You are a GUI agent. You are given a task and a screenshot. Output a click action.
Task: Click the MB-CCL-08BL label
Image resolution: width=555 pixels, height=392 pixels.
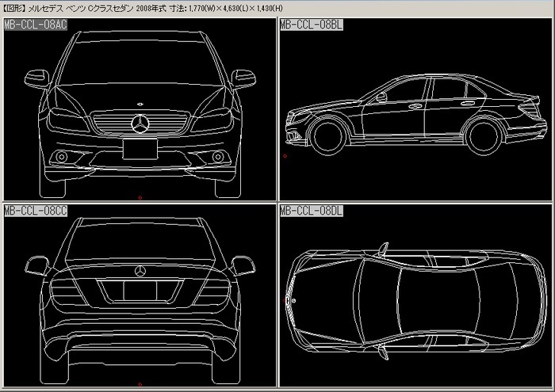point(312,25)
